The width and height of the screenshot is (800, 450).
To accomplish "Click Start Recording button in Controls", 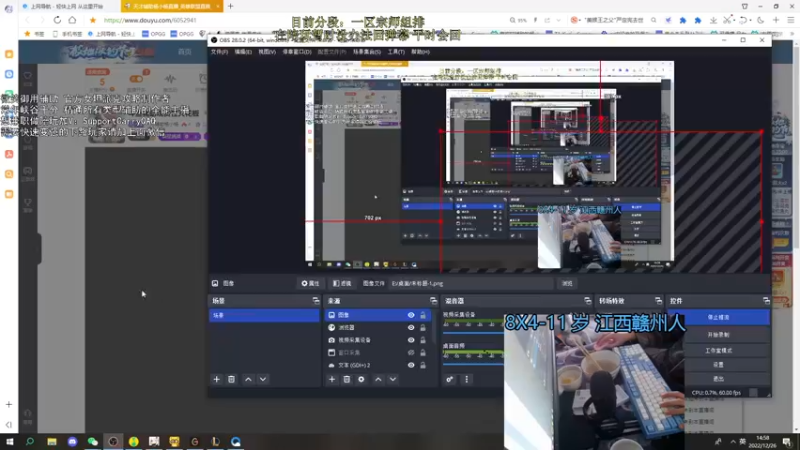I will (x=718, y=335).
